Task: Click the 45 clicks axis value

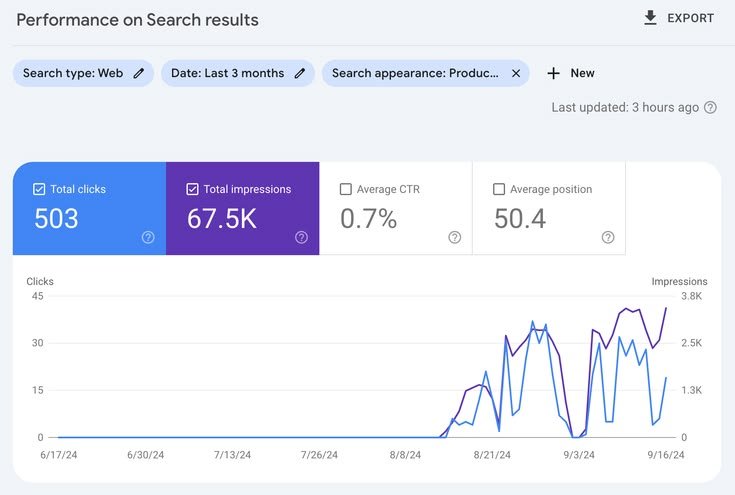Action: (38, 296)
